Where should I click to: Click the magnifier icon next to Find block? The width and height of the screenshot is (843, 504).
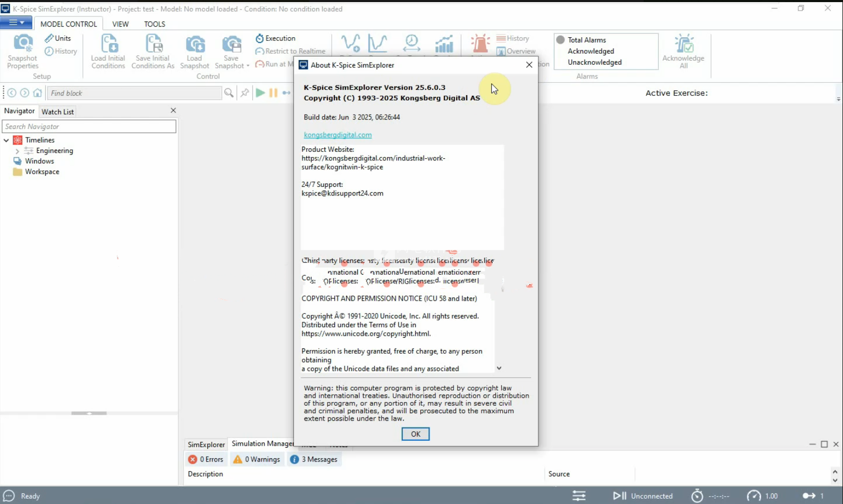[x=229, y=93]
